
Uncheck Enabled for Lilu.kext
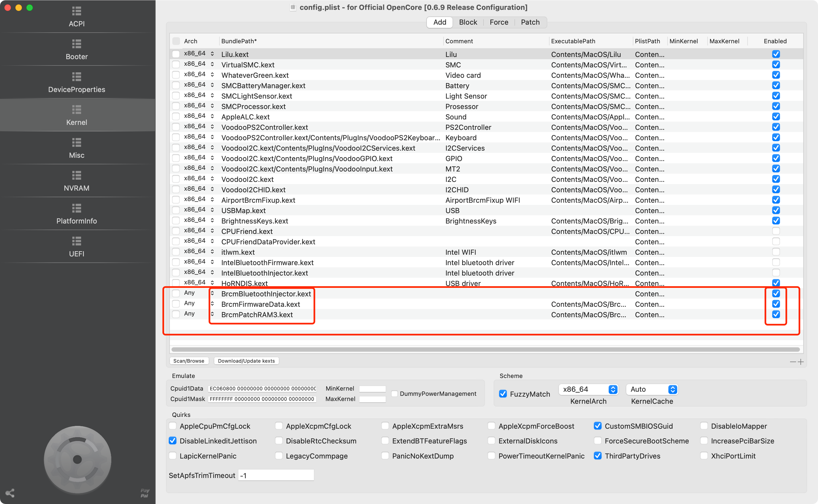776,54
